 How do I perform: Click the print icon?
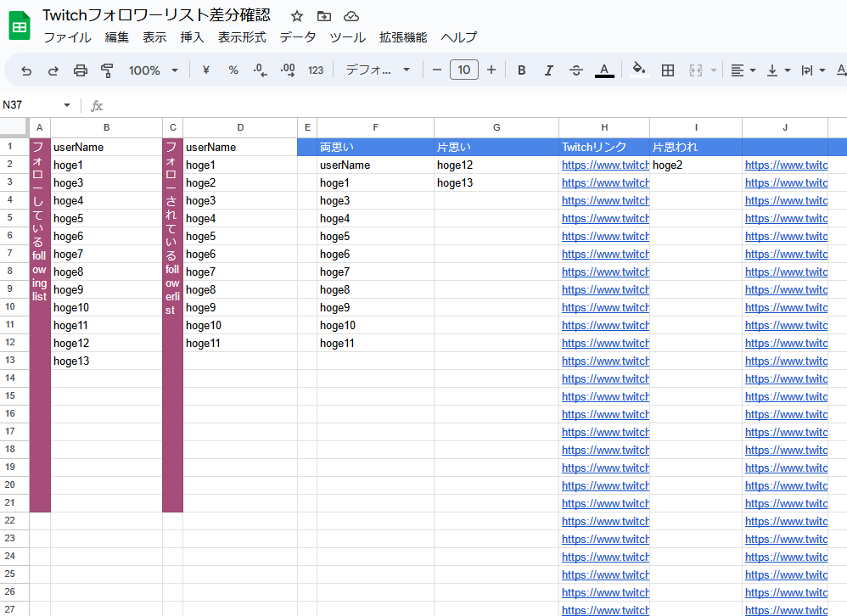pyautogui.click(x=81, y=70)
